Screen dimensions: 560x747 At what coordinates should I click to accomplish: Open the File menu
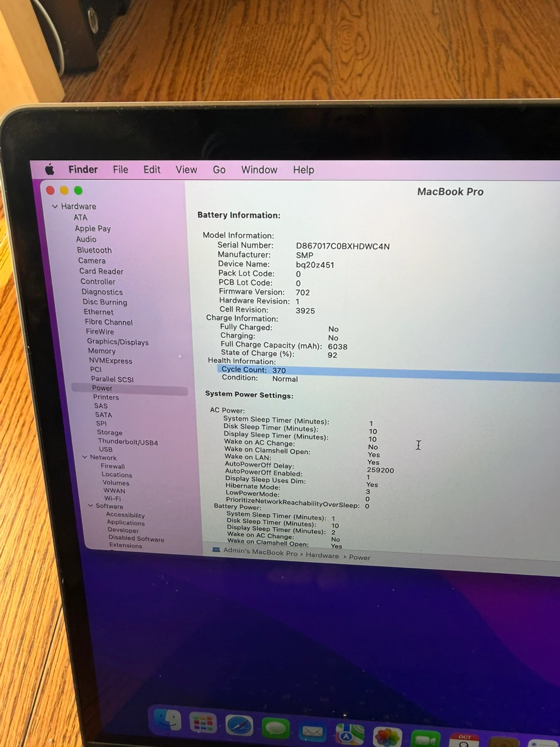[120, 170]
